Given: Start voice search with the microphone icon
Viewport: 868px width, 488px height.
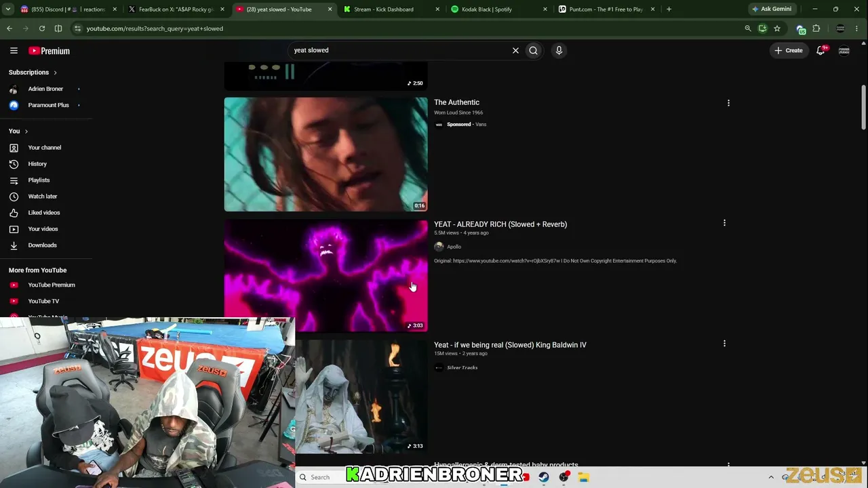Looking at the screenshot, I should coord(559,50).
